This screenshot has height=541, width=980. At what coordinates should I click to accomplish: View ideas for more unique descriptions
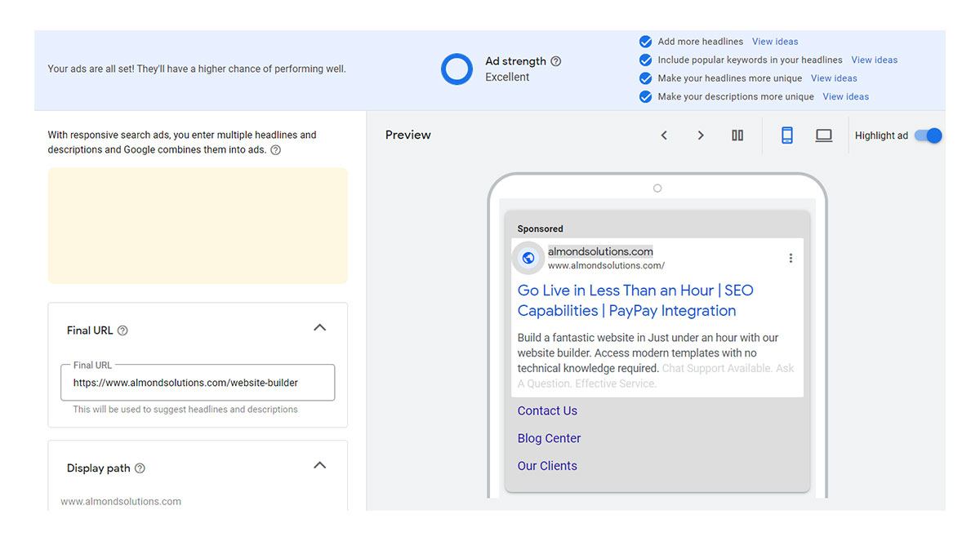pos(845,96)
